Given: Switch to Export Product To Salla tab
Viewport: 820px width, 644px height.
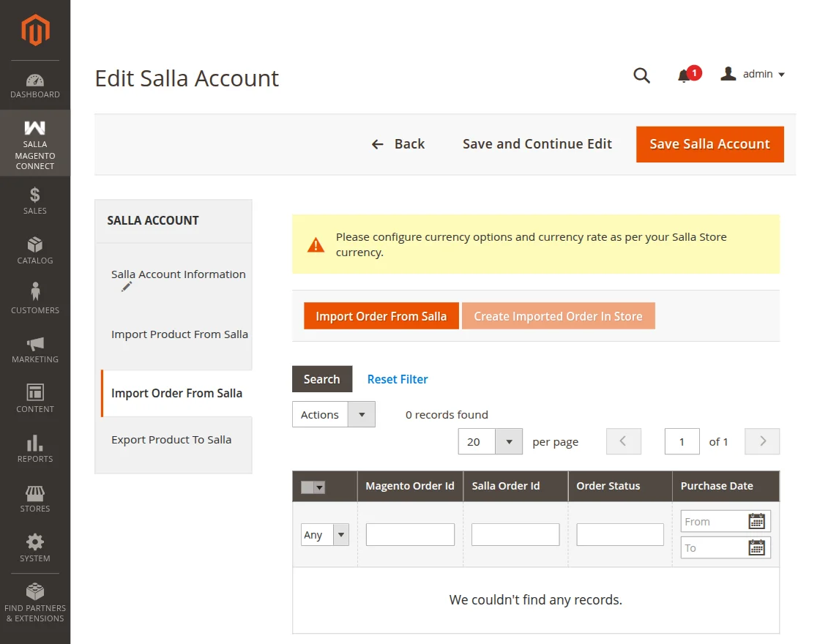Looking at the screenshot, I should click(171, 440).
